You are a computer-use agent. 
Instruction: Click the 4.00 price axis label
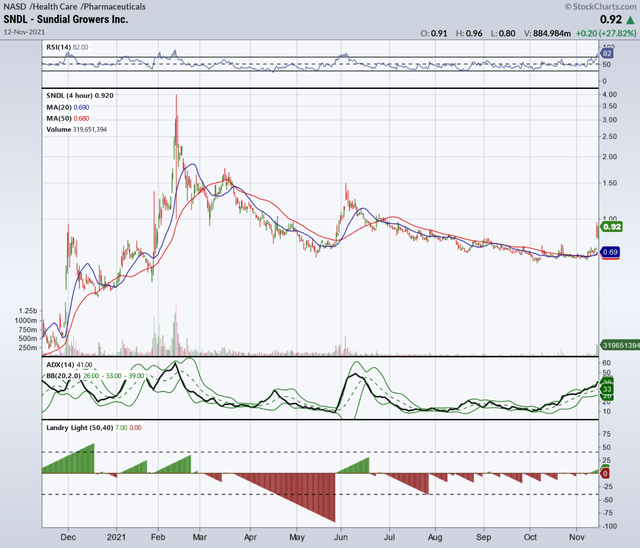click(610, 94)
